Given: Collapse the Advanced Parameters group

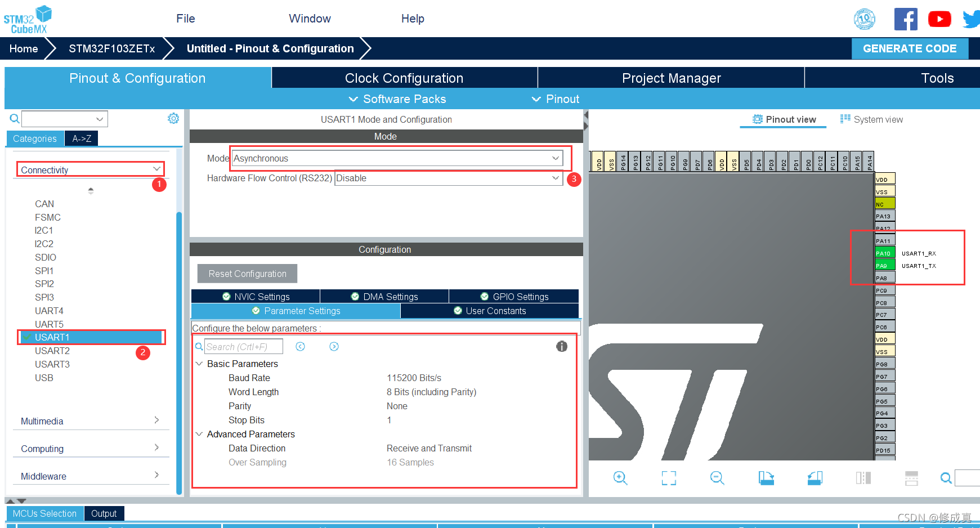Looking at the screenshot, I should point(199,434).
